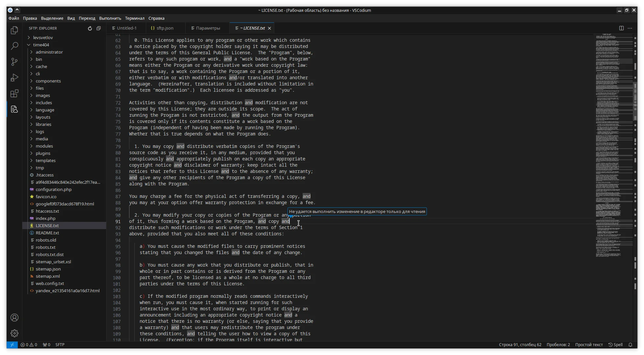The height and width of the screenshot is (355, 644).
Task: Open the Source Control icon
Action: 14,62
